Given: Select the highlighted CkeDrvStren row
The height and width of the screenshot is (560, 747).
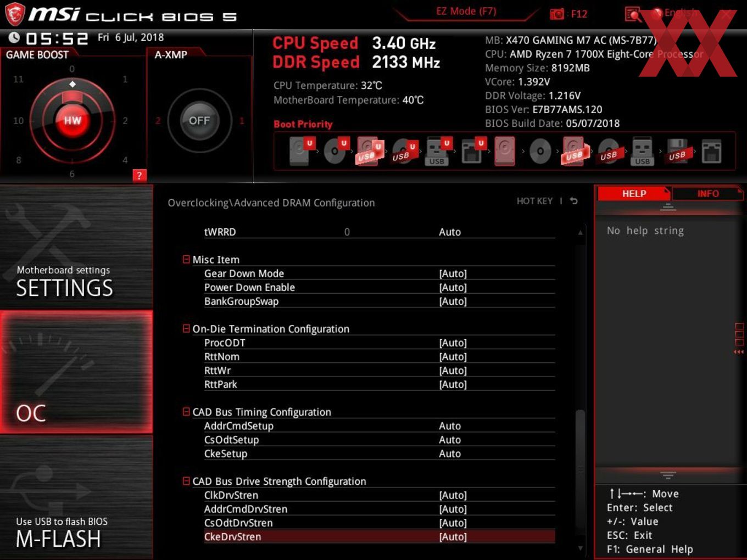Looking at the screenshot, I should (379, 536).
